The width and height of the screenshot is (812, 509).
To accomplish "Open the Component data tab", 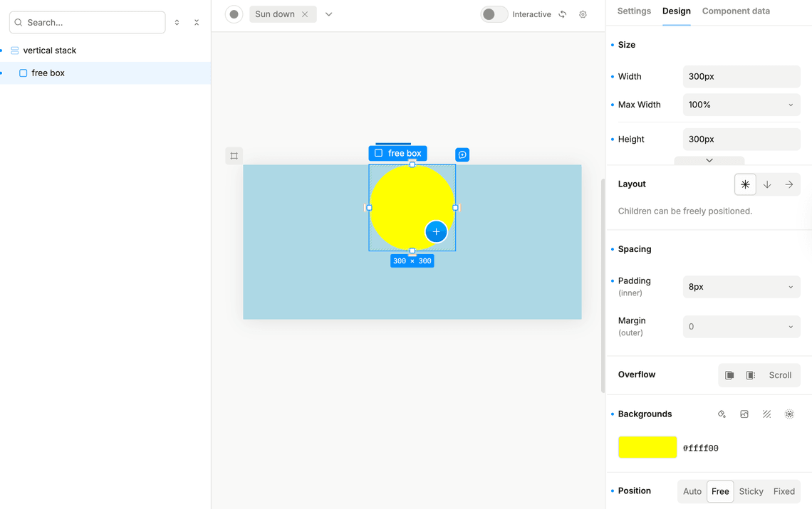I will pos(735,11).
